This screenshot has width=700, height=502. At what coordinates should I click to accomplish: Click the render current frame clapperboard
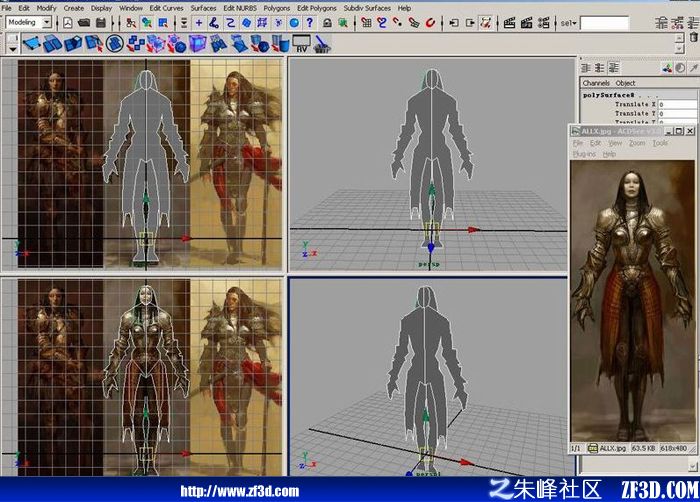pos(509,23)
